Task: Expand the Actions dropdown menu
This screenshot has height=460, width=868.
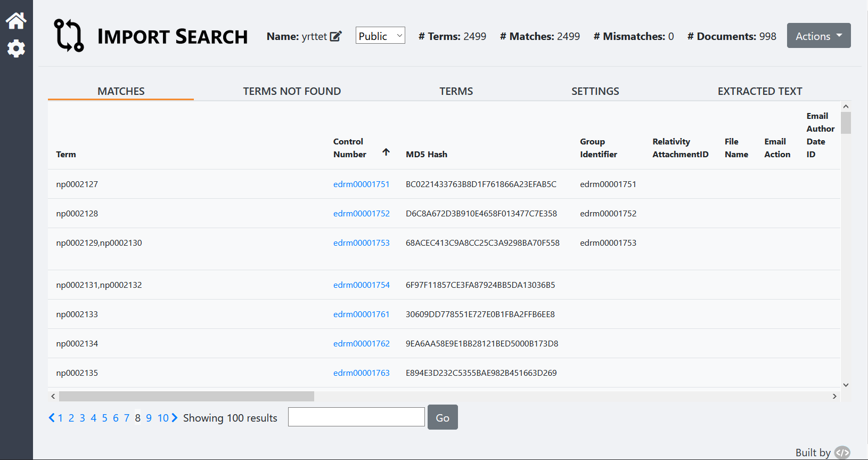Action: tap(818, 36)
